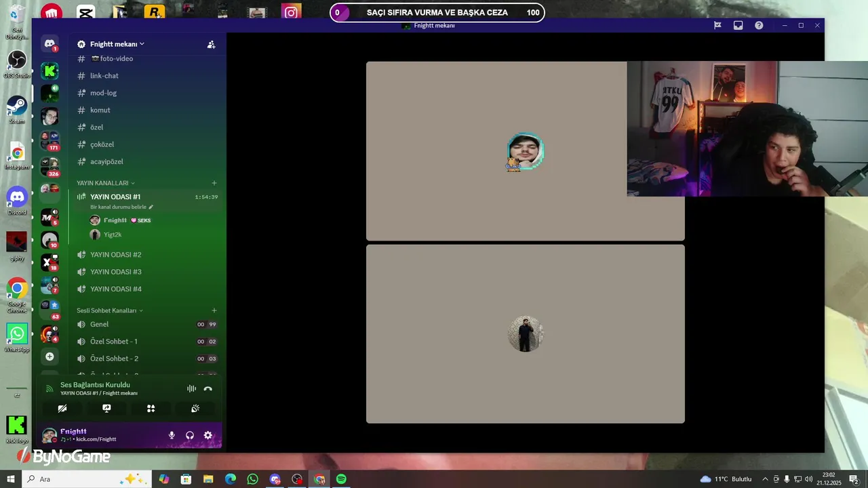Open noise suppression waveform icon
Screen dimensions: 868x488
coord(191,388)
